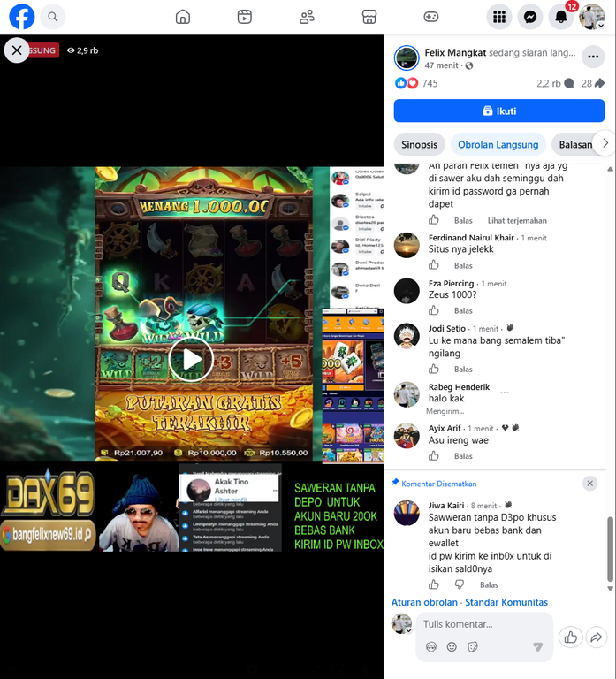The height and width of the screenshot is (679, 616).
Task: View the 2,2 rb comments count
Action: pos(555,83)
